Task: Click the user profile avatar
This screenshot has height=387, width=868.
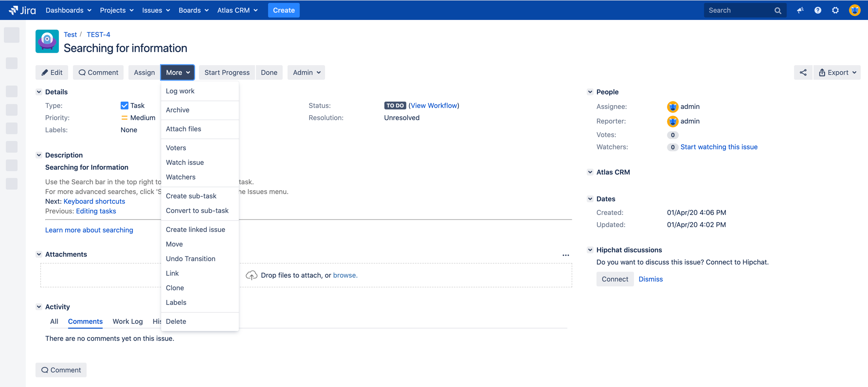Action: 854,10
